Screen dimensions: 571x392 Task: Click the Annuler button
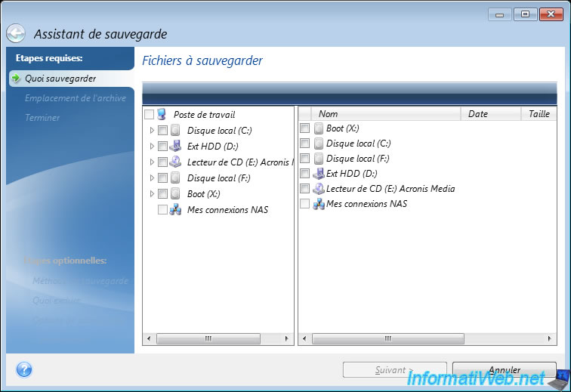coord(504,370)
